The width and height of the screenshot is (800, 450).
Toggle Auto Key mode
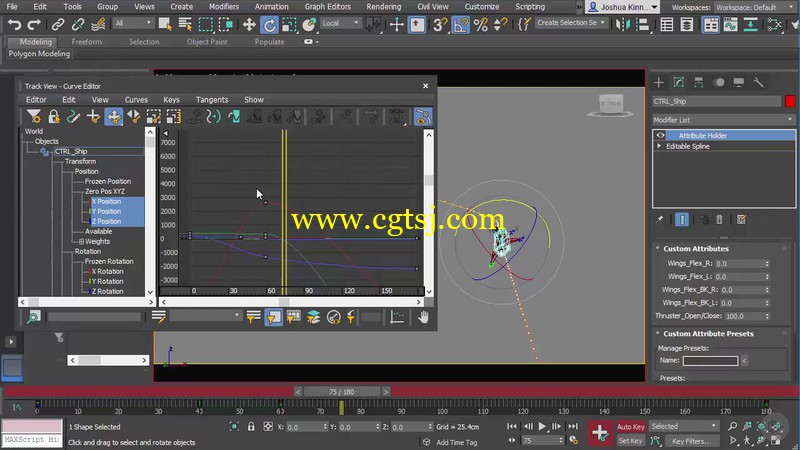click(631, 427)
